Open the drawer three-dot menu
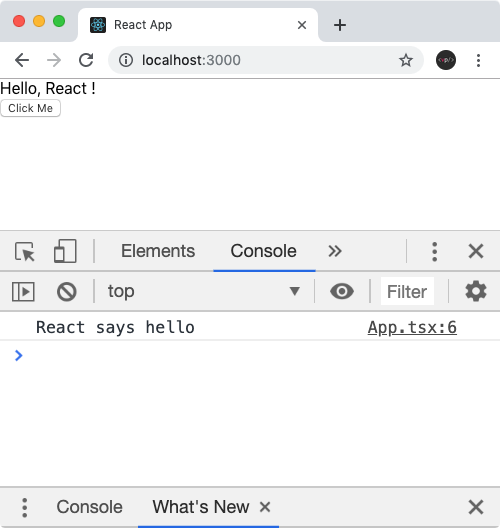The image size is (500, 528). pos(25,507)
